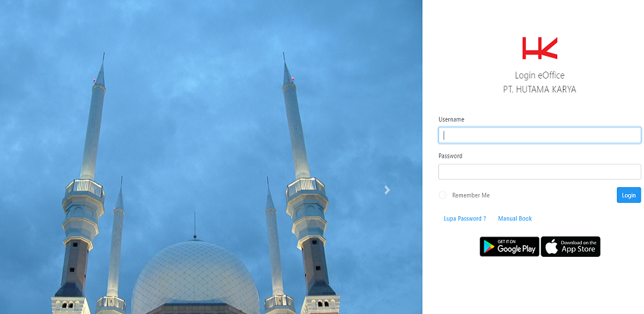Click inside the Password input field
The width and height of the screenshot is (644, 314).
(540, 171)
